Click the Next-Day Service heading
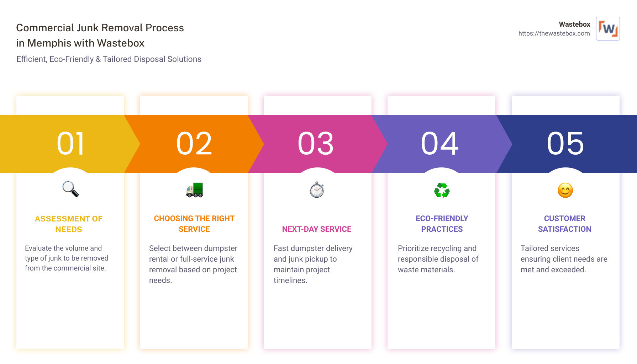637x364 pixels. tap(317, 229)
